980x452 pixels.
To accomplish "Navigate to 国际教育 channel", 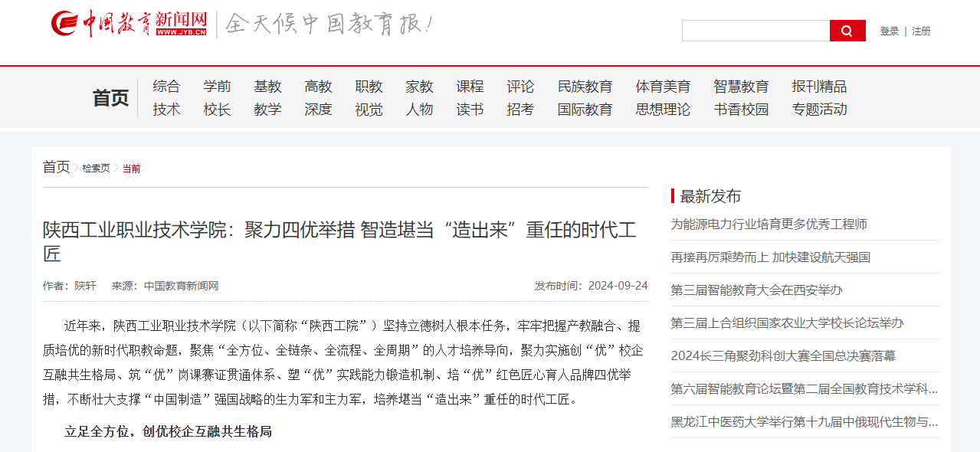I will [x=585, y=110].
